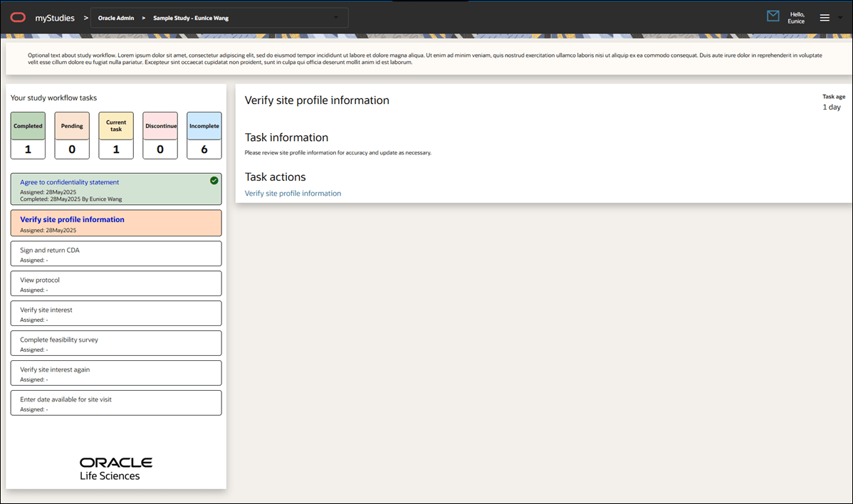The height and width of the screenshot is (504, 853).
Task: Click the 'Hello, Eunice' greeting
Action: click(x=795, y=18)
